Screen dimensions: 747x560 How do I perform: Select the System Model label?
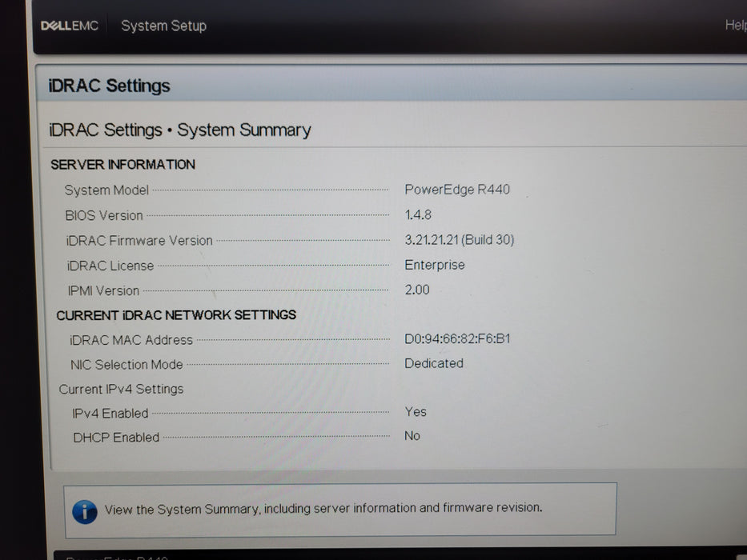[x=106, y=190]
